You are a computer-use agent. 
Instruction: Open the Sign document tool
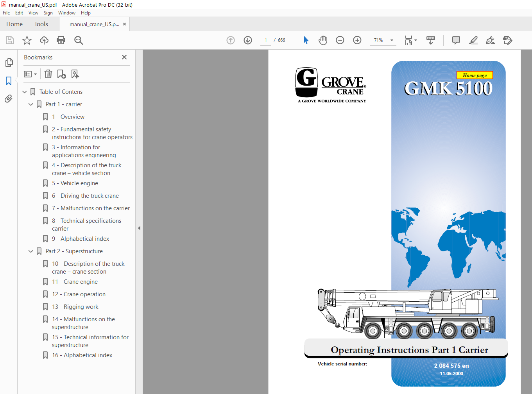[x=490, y=40]
